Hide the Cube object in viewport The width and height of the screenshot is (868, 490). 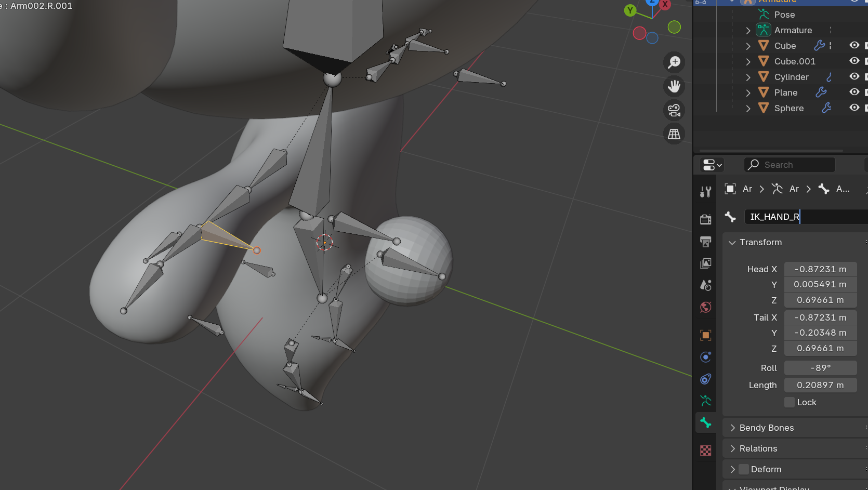[854, 46]
